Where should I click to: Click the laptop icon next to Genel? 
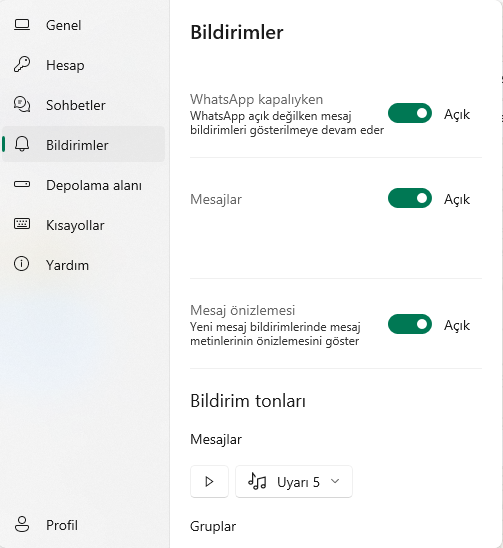point(22,25)
